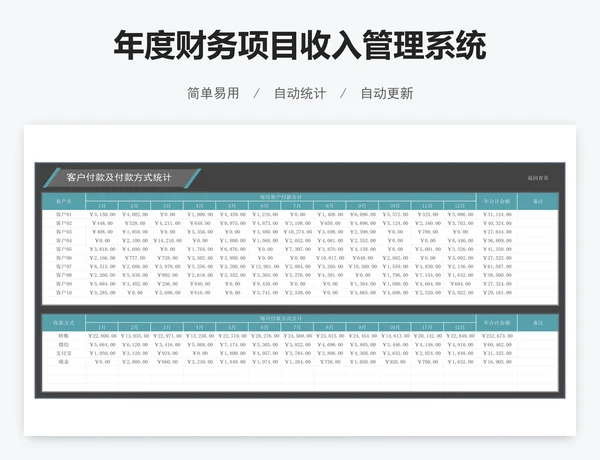Select the 客户01 row label
The width and height of the screenshot is (600, 460).
point(64,214)
